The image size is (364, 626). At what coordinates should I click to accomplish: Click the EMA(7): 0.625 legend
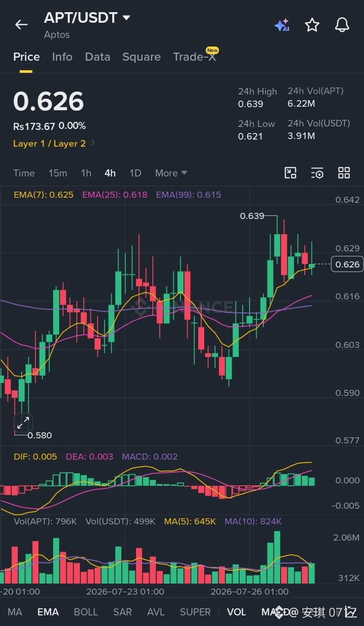43,195
